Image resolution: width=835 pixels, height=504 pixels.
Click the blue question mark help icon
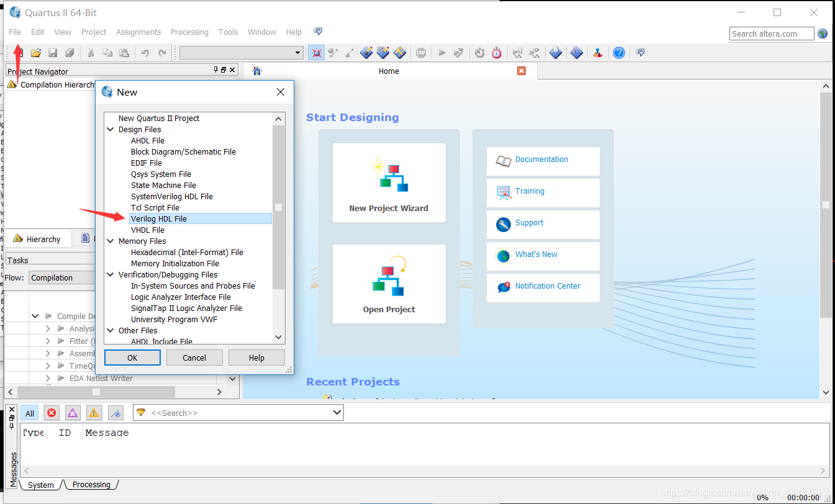click(619, 53)
